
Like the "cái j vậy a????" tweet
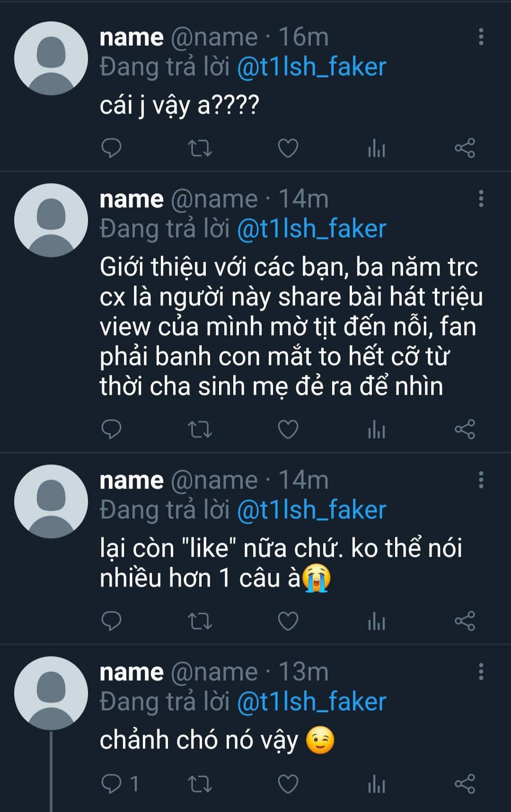[288, 148]
